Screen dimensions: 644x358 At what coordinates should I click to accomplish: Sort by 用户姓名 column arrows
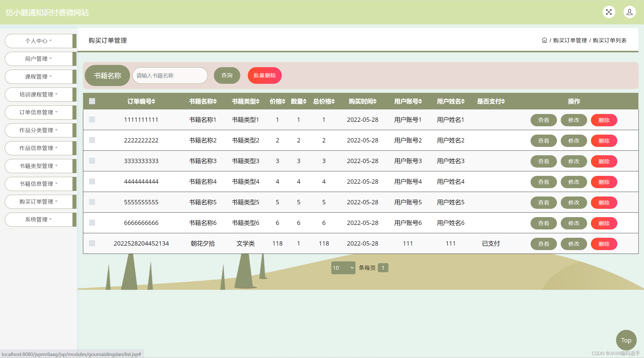coord(463,101)
